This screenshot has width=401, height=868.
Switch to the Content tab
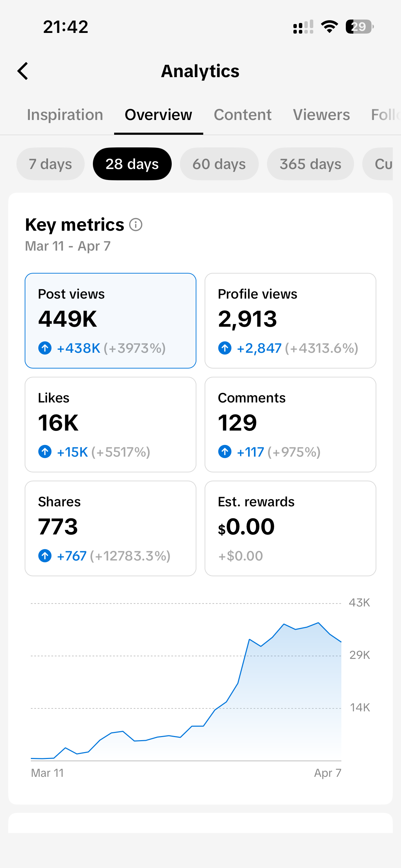(242, 115)
